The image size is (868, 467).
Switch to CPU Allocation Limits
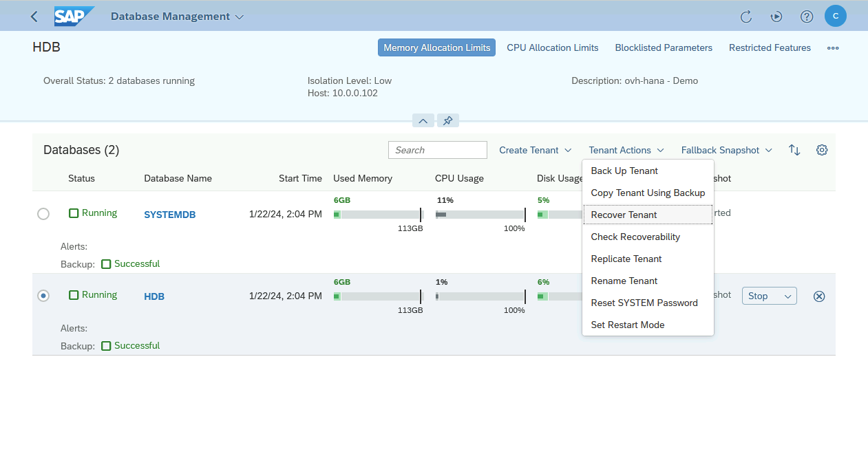[x=552, y=47]
